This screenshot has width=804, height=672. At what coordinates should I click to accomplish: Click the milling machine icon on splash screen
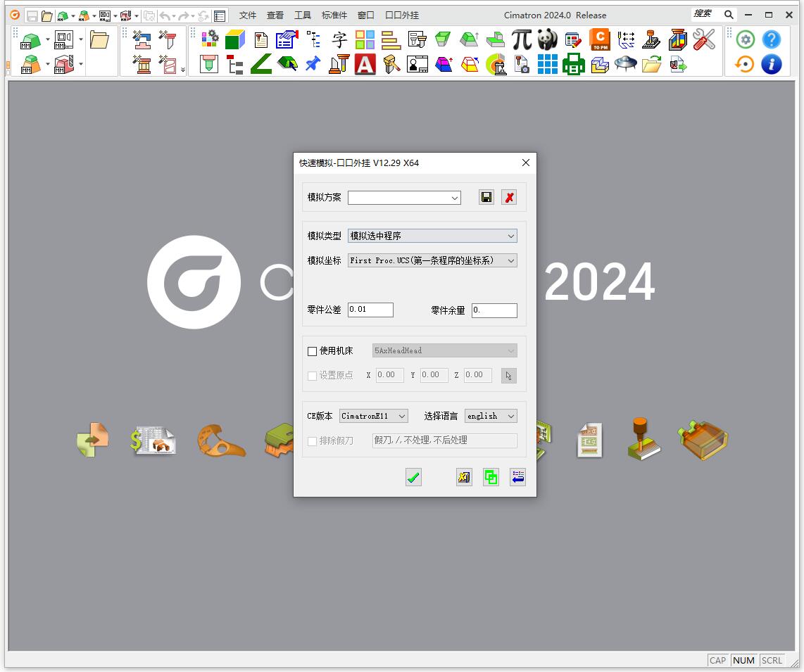(x=643, y=440)
